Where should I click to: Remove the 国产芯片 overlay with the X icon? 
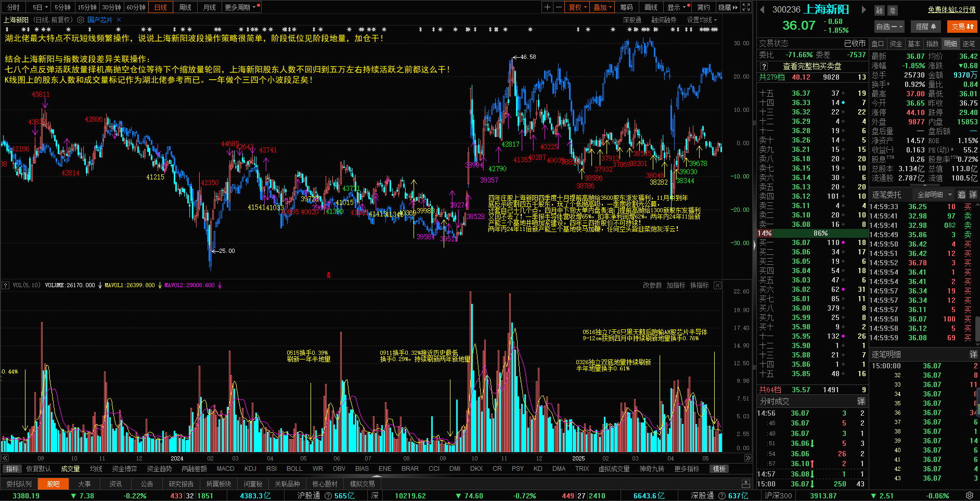coord(119,20)
